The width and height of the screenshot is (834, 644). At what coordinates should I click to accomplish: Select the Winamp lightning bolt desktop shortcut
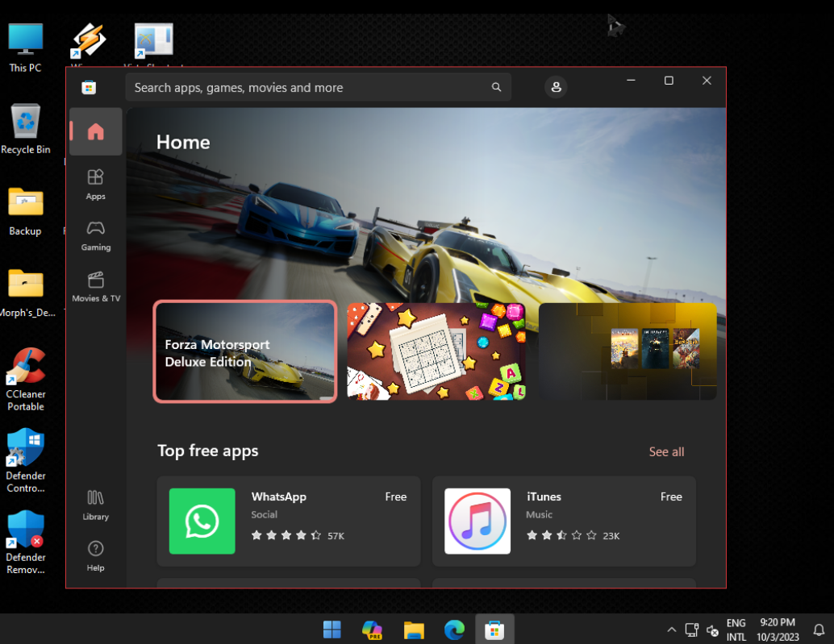(88, 41)
